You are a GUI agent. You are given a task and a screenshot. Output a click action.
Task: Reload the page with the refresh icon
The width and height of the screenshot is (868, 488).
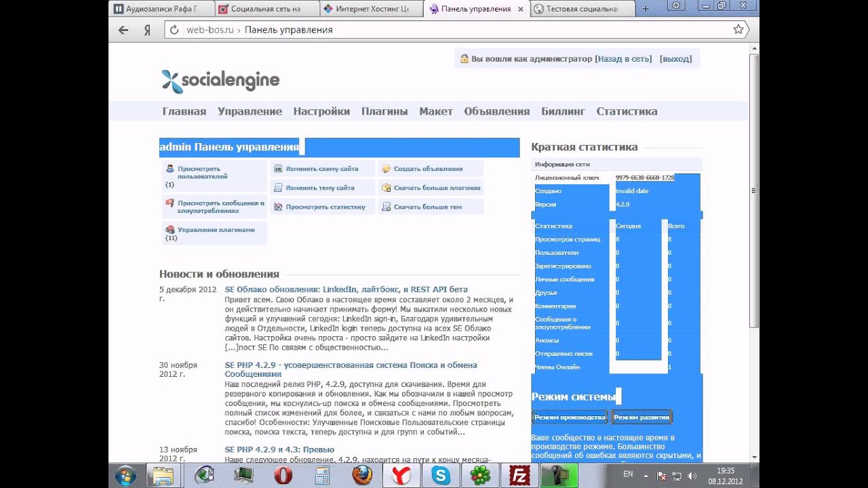174,30
